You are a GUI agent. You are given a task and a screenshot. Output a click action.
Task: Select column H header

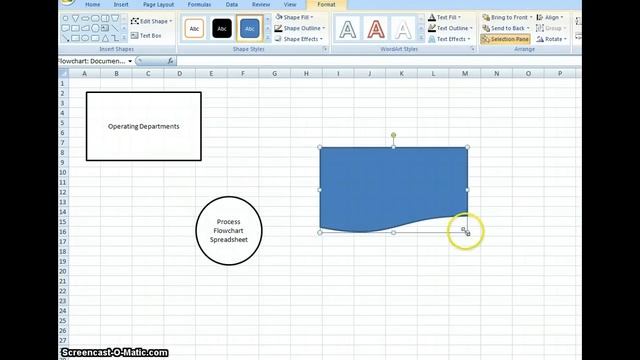[306, 73]
